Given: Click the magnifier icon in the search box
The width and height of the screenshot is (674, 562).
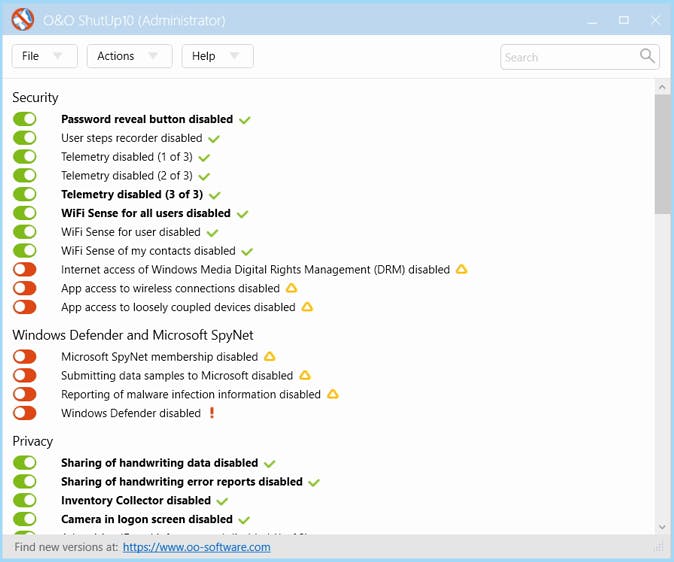Looking at the screenshot, I should (x=647, y=56).
